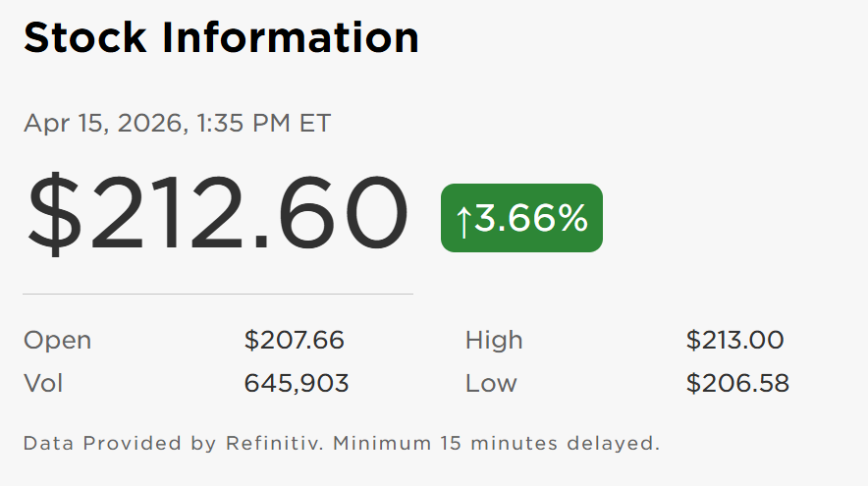Click the $213.00 high value
Screen dimensions: 868x486
coord(735,341)
